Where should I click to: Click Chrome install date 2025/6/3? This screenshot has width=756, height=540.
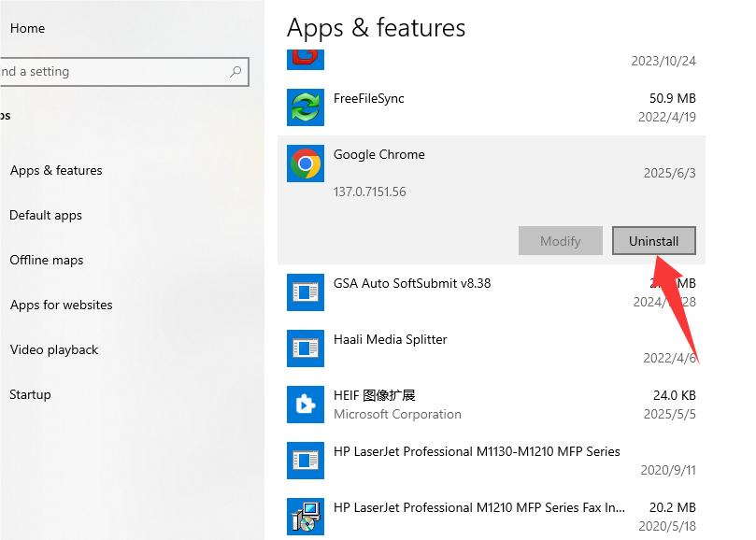pyautogui.click(x=670, y=173)
